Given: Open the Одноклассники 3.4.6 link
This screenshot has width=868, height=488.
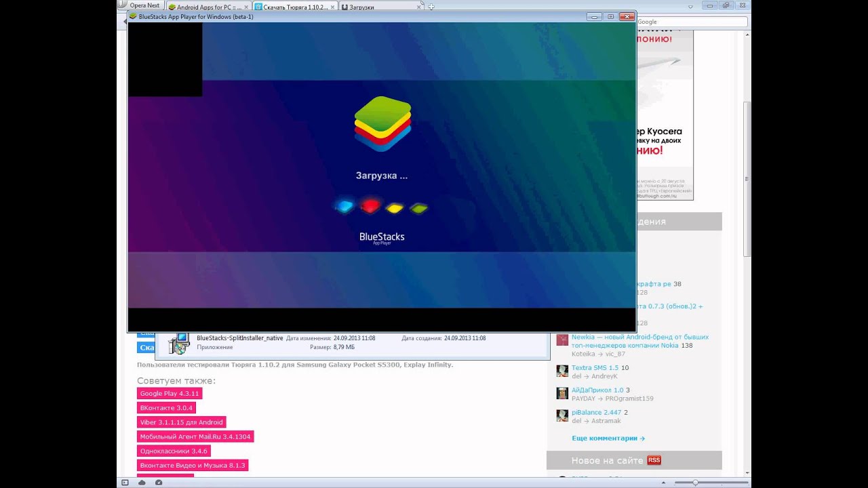Looking at the screenshot, I should pos(174,451).
